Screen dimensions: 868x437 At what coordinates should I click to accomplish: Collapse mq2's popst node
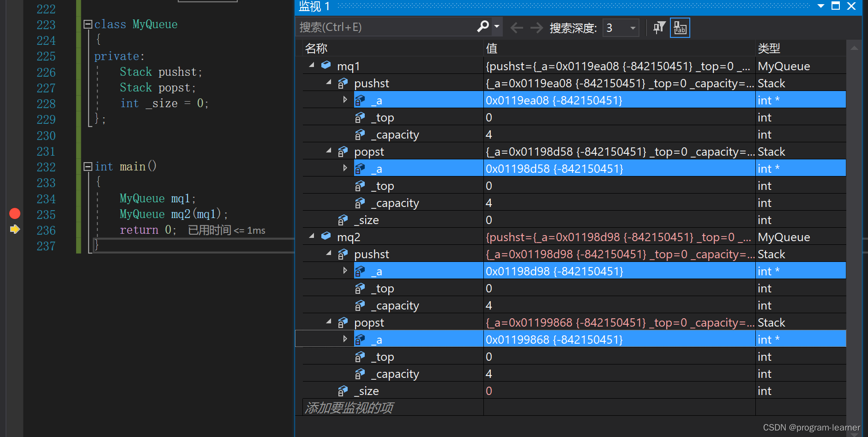point(329,322)
